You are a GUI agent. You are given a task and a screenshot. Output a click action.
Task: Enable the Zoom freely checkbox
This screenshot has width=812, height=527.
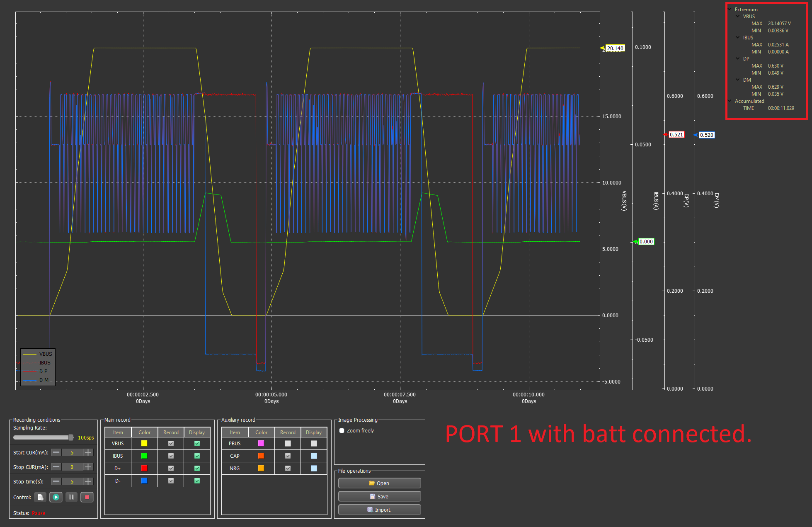(342, 431)
